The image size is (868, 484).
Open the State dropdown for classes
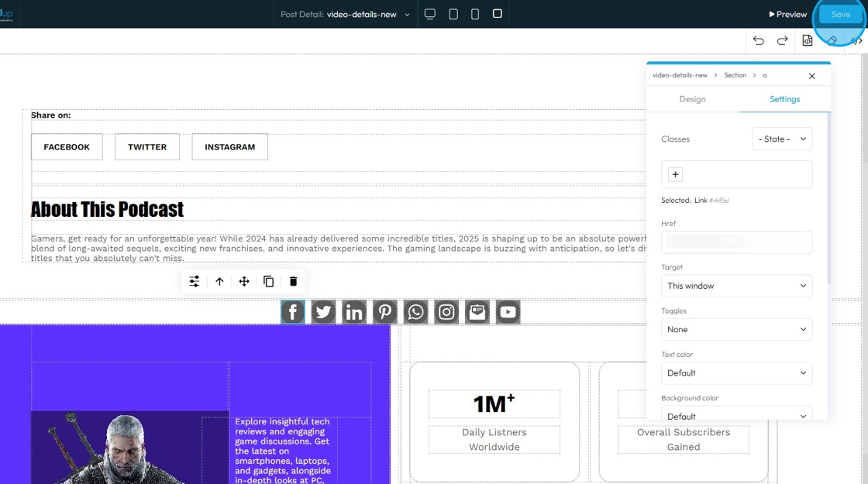point(782,139)
